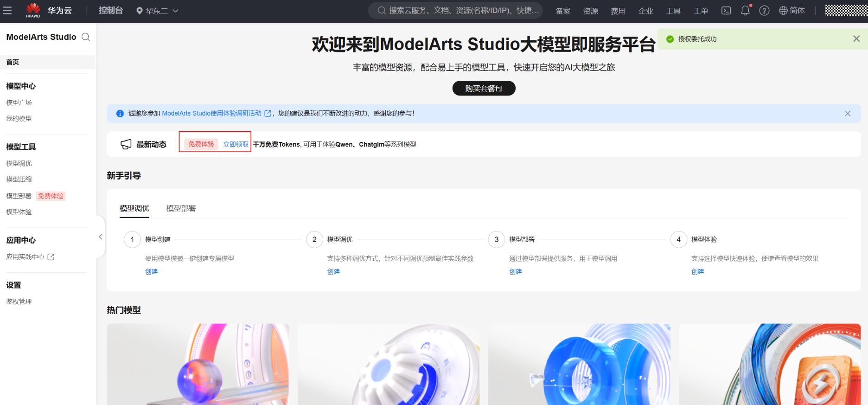The height and width of the screenshot is (405, 868).
Task: Select step 2 模型调优 circle
Action: [x=314, y=239]
